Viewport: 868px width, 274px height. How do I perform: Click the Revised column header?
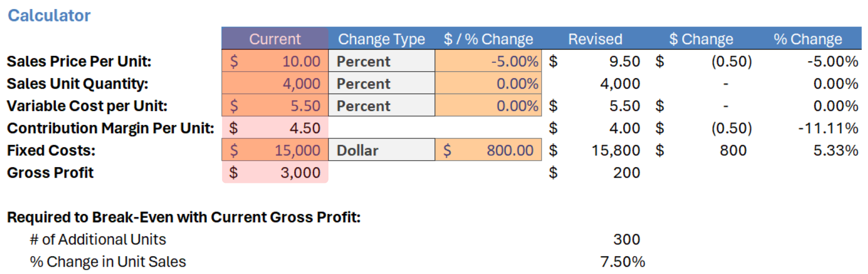595,38
